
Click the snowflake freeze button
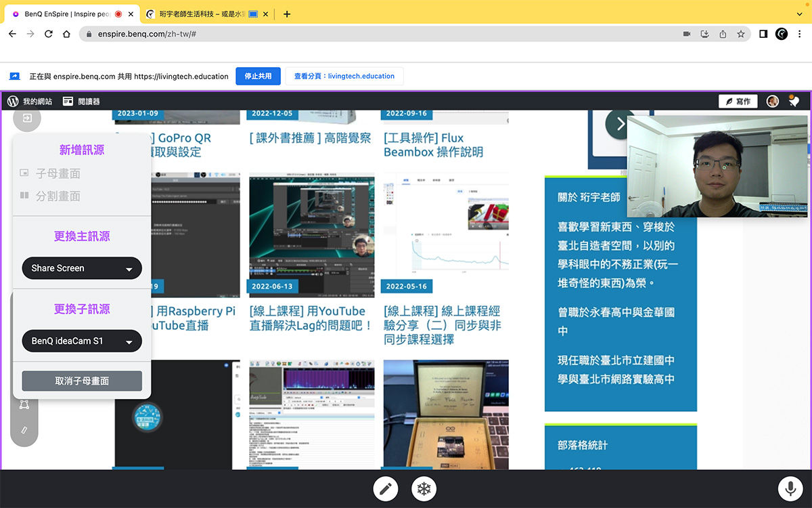(424, 489)
